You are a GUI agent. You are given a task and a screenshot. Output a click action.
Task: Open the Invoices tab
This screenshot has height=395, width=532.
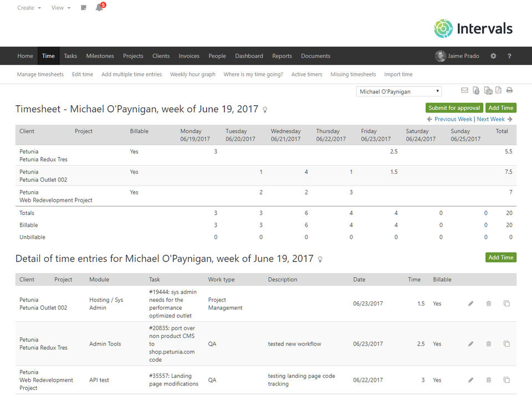click(189, 56)
